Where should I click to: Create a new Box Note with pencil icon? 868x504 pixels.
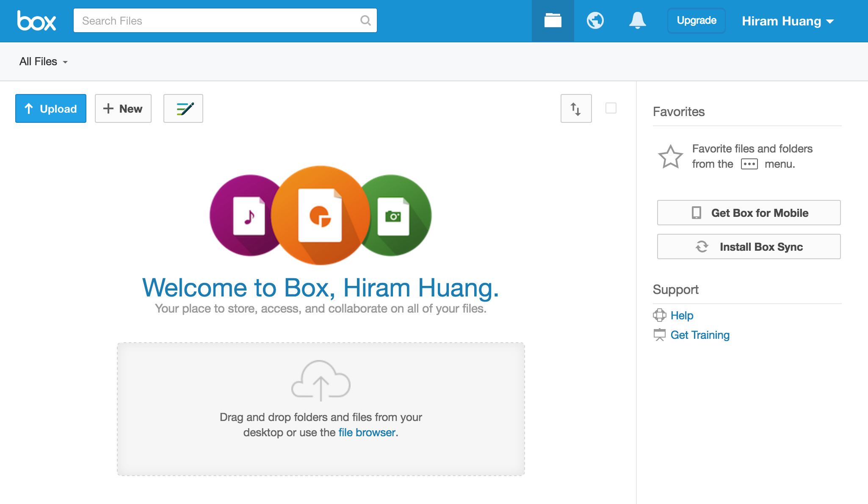183,108
